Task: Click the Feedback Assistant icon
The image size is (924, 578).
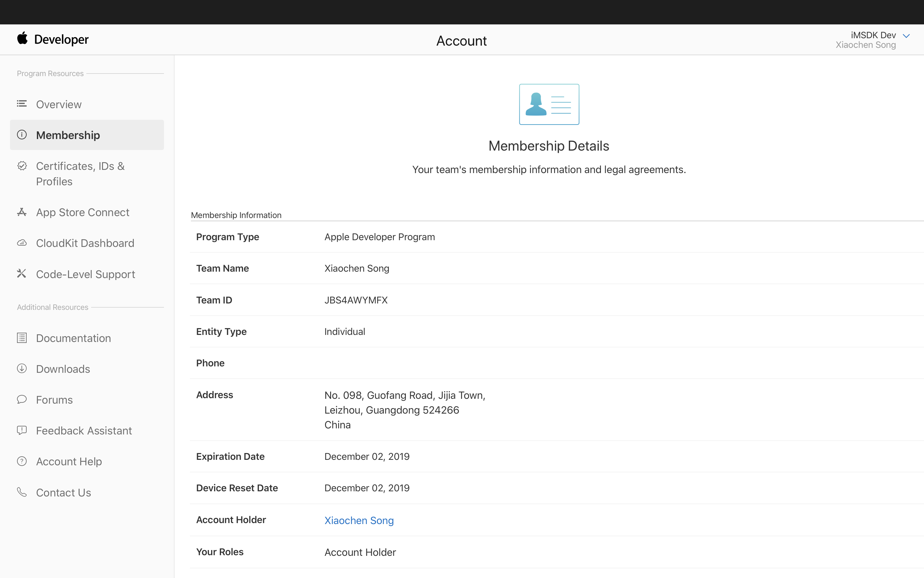Action: tap(22, 430)
